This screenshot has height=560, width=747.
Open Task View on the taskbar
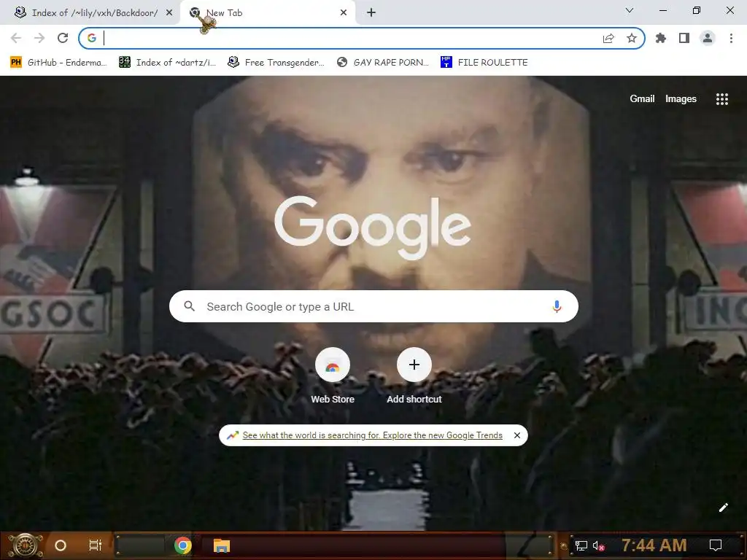96,545
